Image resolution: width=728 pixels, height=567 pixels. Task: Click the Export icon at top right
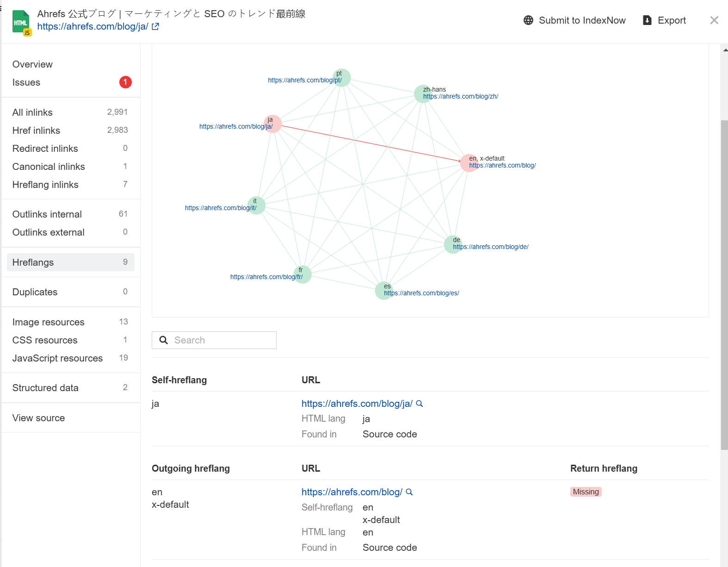[647, 20]
